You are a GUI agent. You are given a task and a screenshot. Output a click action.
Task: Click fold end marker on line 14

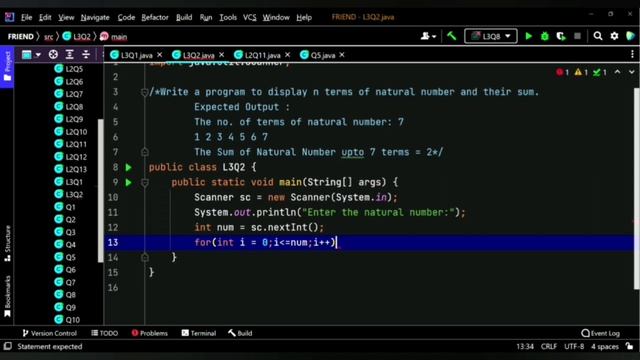144,258
